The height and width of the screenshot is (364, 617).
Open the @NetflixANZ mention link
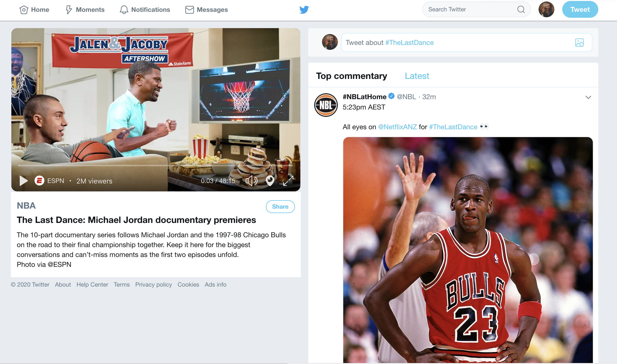pyautogui.click(x=397, y=127)
